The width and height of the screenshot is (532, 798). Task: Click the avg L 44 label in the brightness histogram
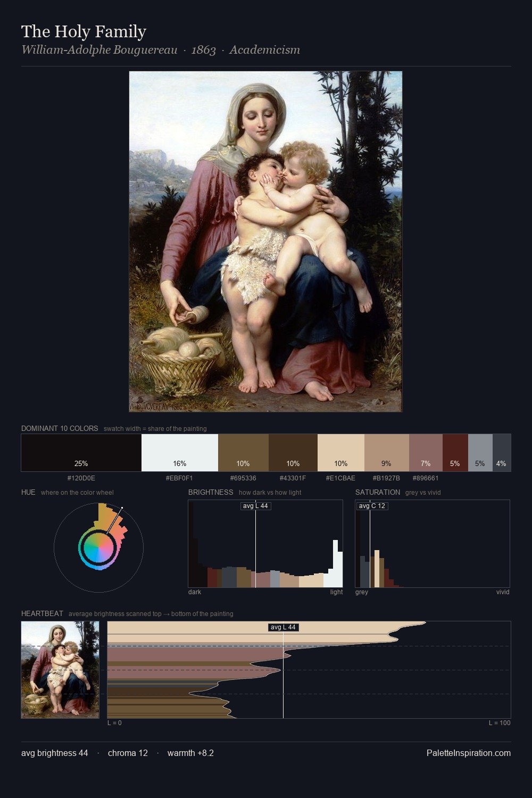(x=255, y=506)
